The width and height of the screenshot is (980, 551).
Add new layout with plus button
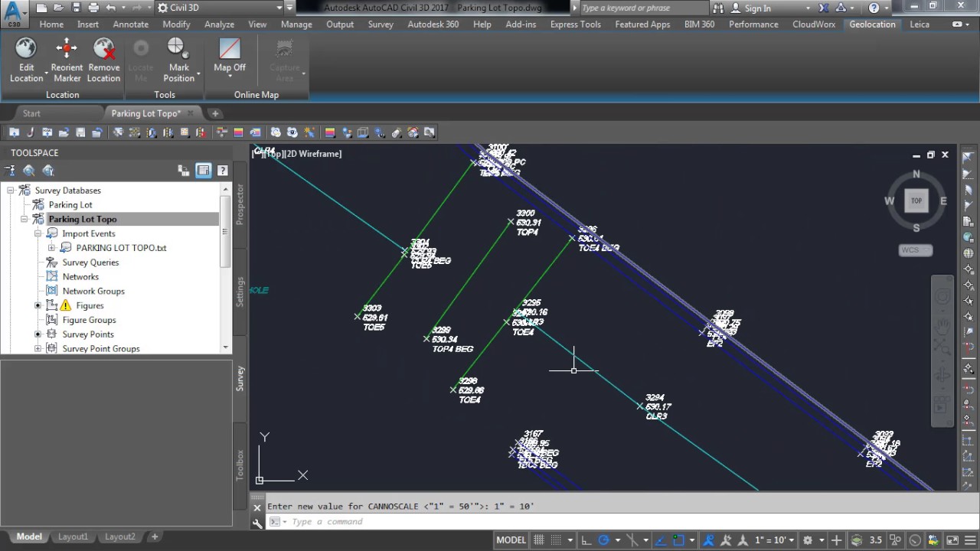[154, 537]
